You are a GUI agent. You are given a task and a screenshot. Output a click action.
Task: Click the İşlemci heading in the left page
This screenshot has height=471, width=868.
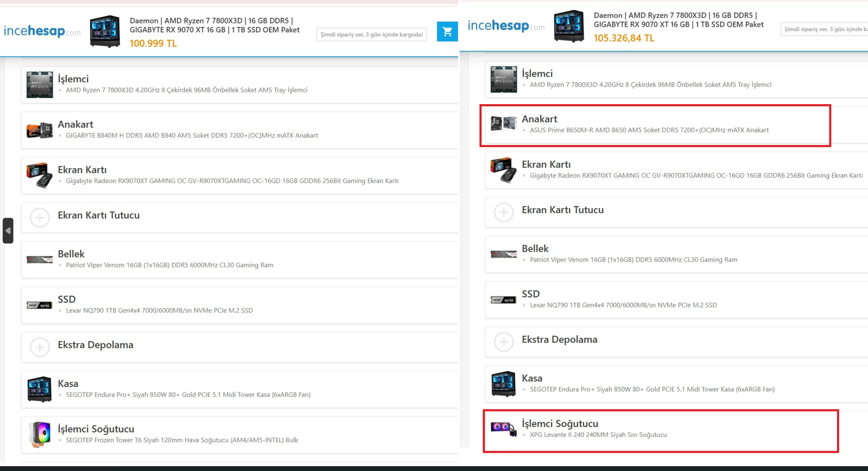[73, 78]
